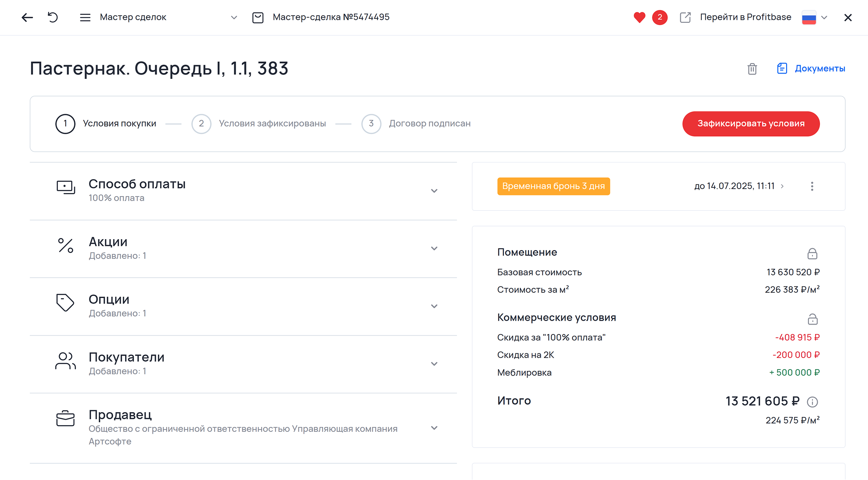Close the deal master window
Viewport: 868px width, 480px height.
pos(848,18)
